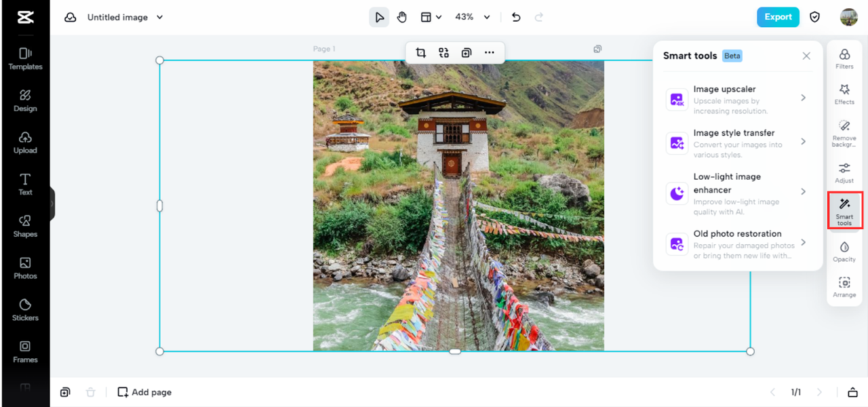Open the Low-light image enhancer tool
868x407 pixels.
point(738,193)
